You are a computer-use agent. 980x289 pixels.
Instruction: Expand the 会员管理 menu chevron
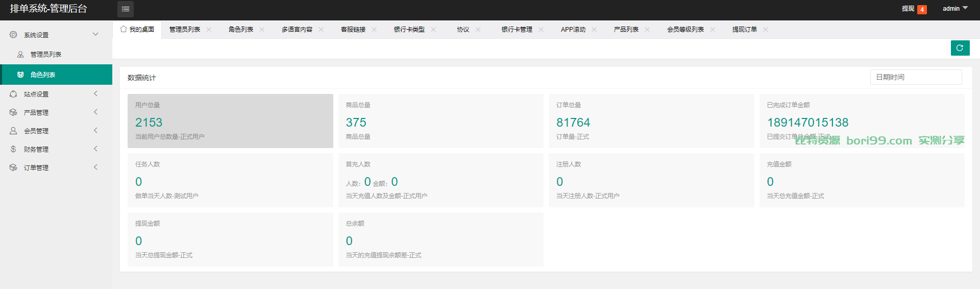(95, 130)
